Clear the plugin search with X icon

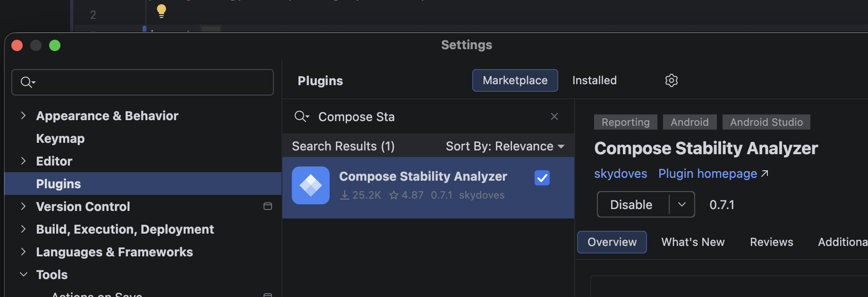[554, 116]
